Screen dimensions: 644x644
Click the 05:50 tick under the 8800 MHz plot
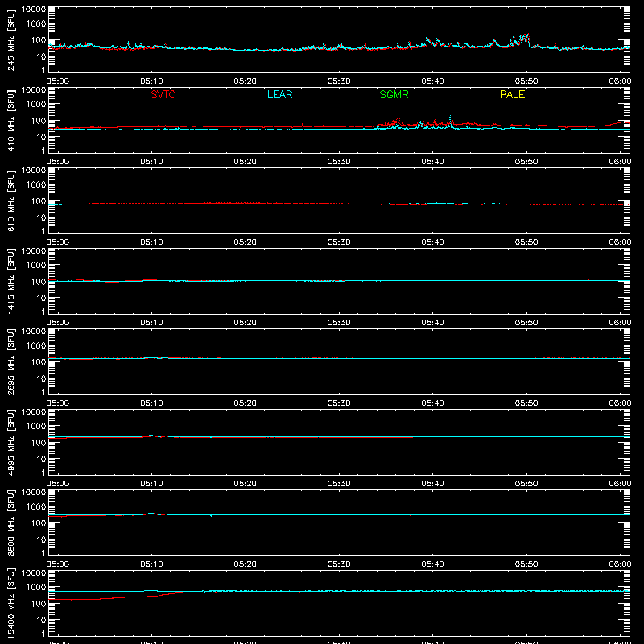point(526,564)
